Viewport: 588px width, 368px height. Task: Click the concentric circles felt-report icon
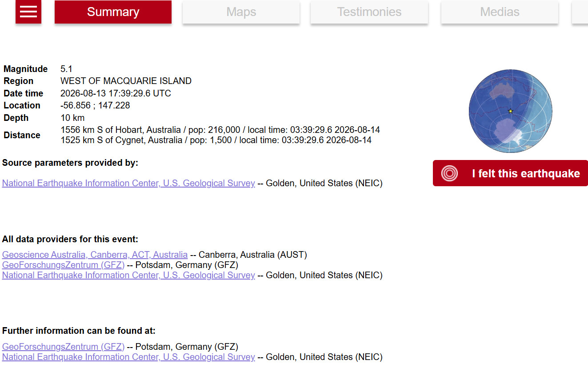(x=449, y=173)
